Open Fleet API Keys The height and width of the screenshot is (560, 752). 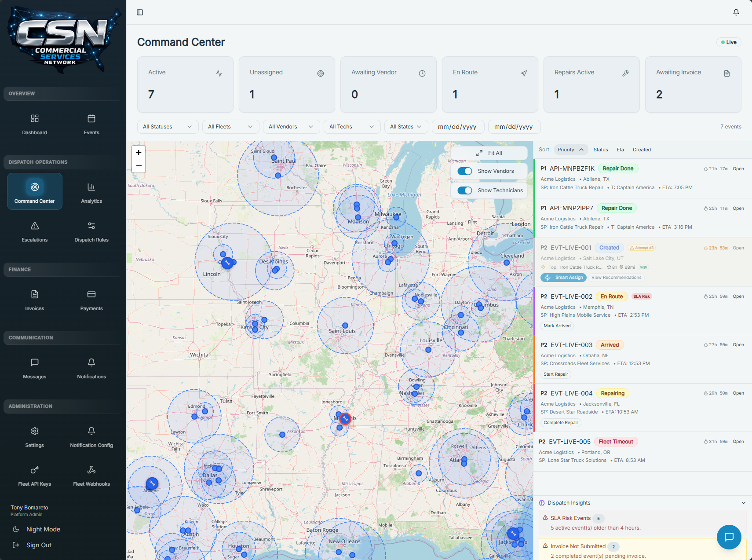pyautogui.click(x=35, y=475)
